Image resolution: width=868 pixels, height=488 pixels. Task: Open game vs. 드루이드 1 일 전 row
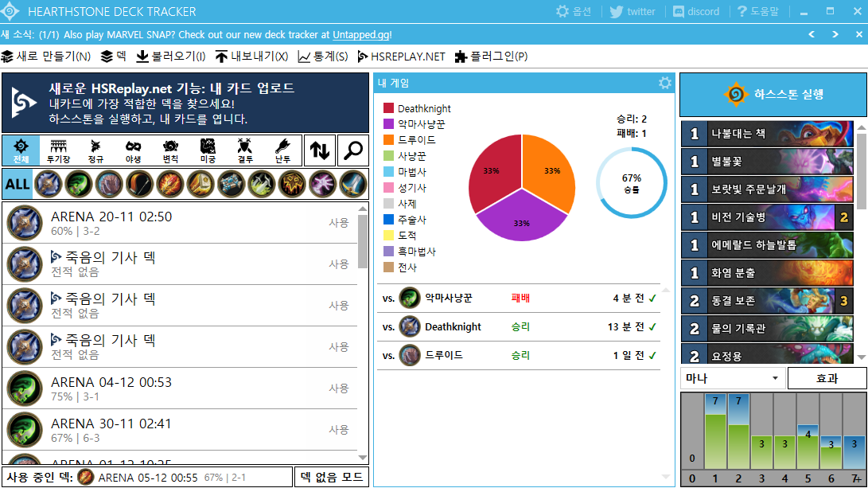(520, 355)
